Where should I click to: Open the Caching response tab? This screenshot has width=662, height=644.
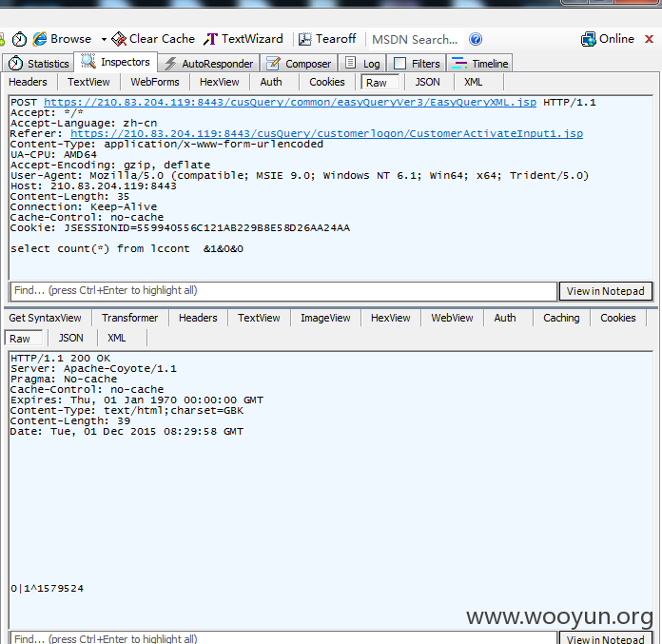coord(561,318)
